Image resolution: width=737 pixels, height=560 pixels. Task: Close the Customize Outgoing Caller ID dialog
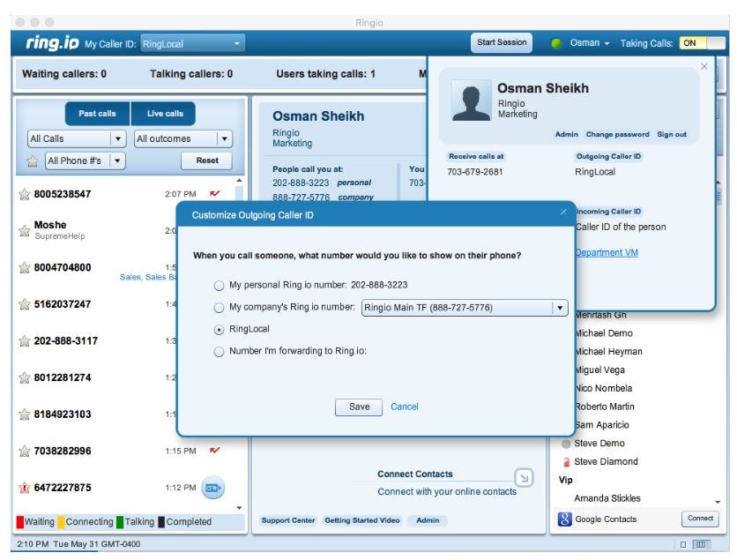[x=563, y=213]
